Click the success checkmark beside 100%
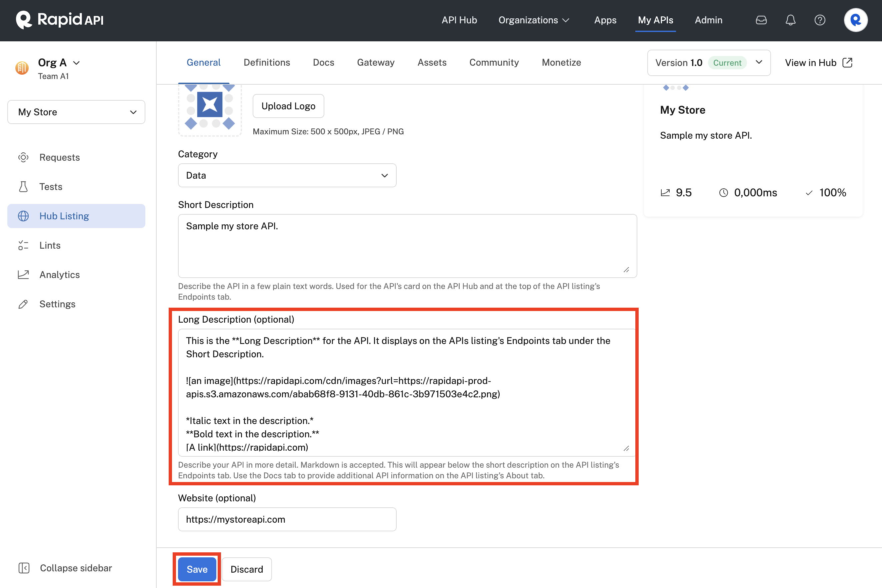 click(x=809, y=193)
